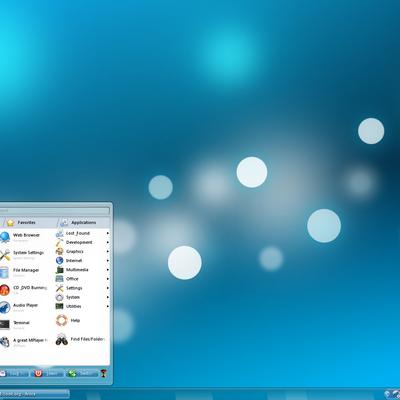The image size is (400, 400).
Task: Click the Settings tools category icon
Action: [59, 288]
